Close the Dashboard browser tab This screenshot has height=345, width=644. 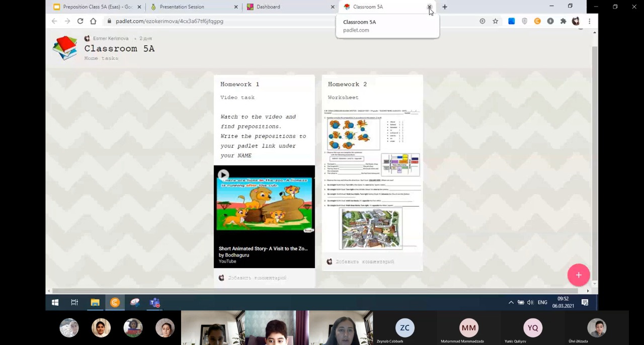pyautogui.click(x=333, y=7)
